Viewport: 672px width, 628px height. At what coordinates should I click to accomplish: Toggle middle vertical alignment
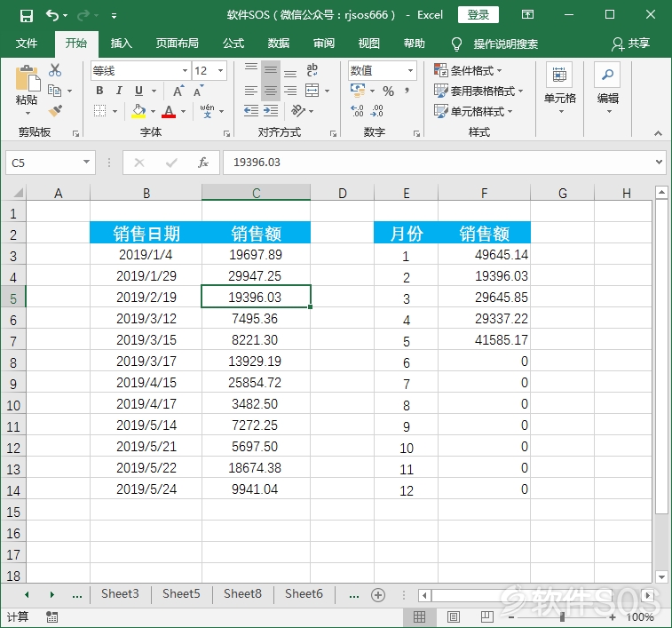(271, 70)
